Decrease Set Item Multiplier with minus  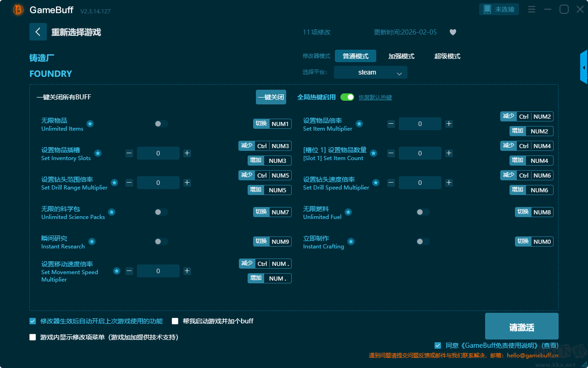391,124
